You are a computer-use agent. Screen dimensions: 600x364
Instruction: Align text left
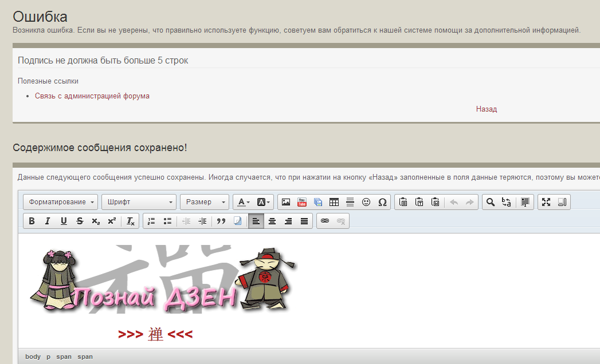coord(256,221)
